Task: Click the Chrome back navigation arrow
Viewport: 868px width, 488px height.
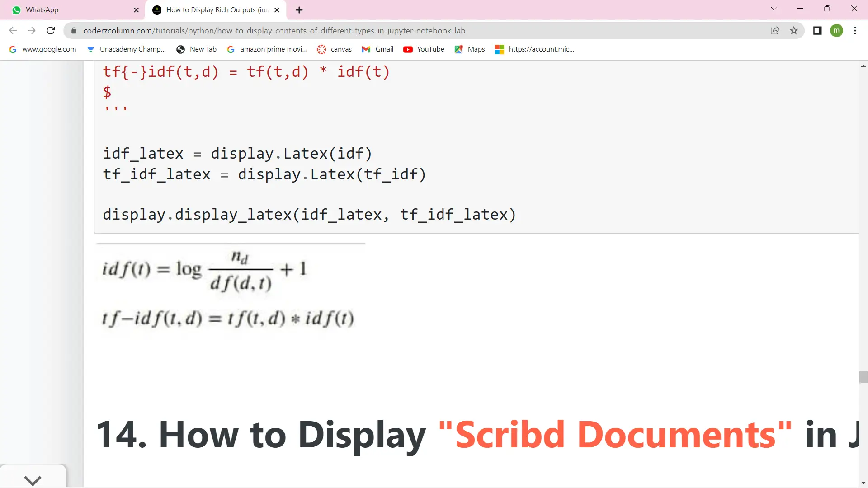Action: point(13,30)
